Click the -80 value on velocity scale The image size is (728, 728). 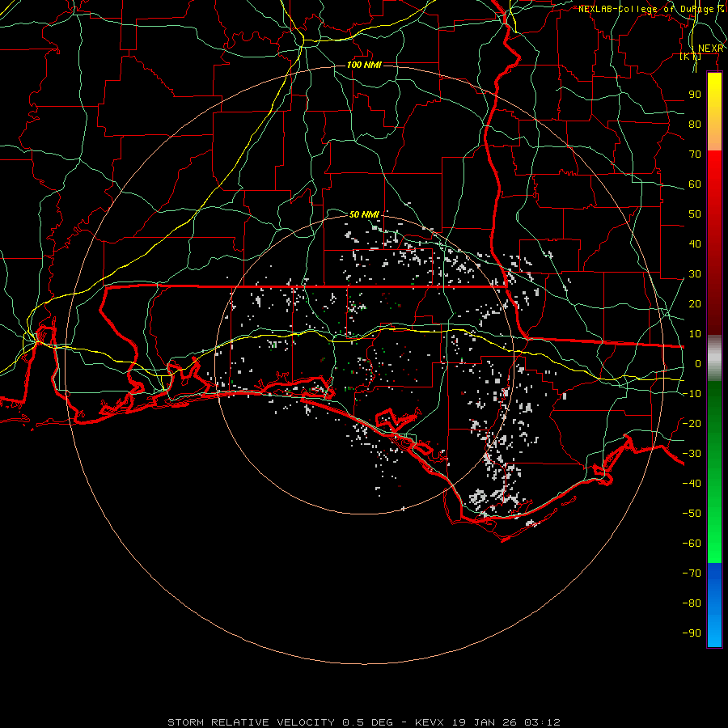[692, 603]
